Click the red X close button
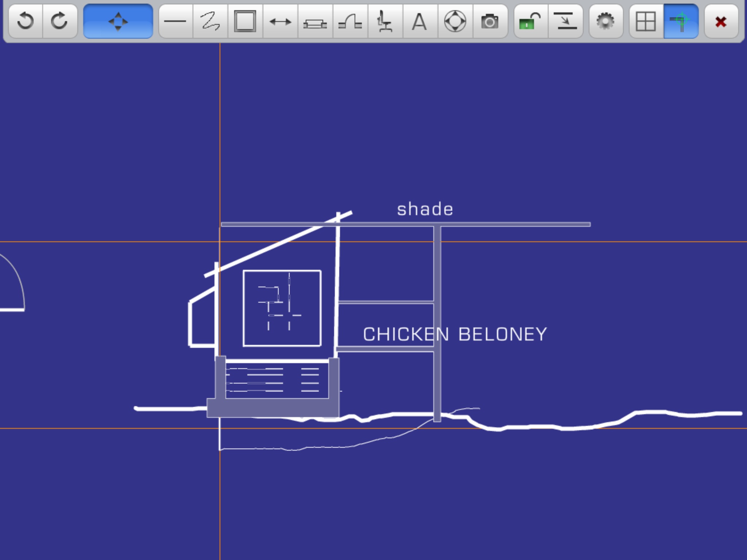This screenshot has width=747, height=560. tap(721, 21)
